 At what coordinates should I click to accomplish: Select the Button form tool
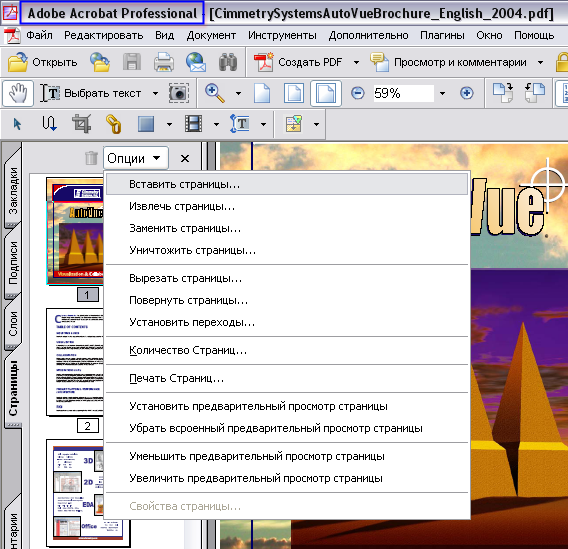click(146, 124)
